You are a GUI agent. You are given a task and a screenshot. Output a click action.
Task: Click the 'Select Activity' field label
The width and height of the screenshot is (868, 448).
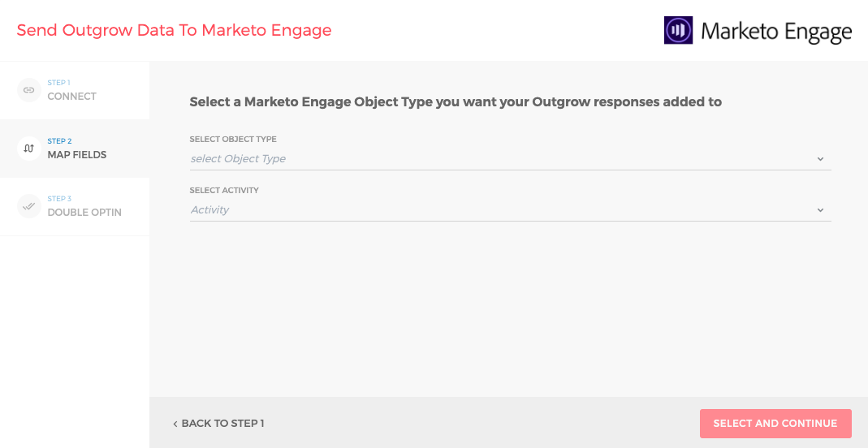click(224, 190)
